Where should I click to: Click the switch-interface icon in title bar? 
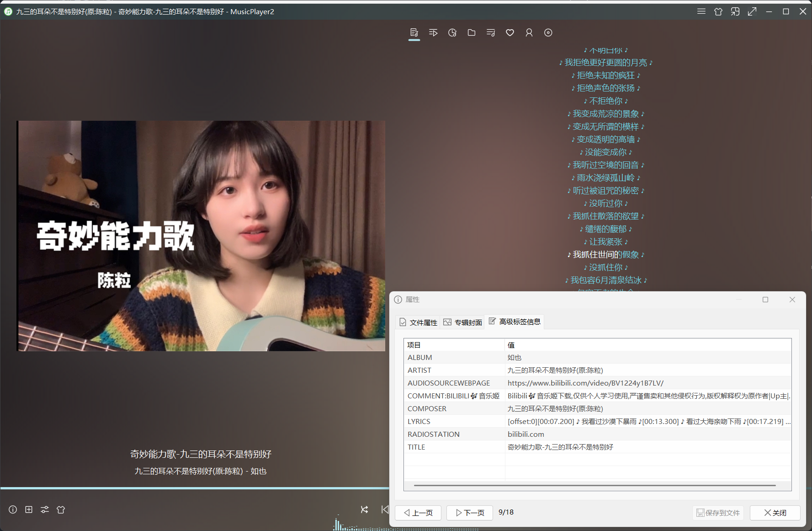click(735, 11)
